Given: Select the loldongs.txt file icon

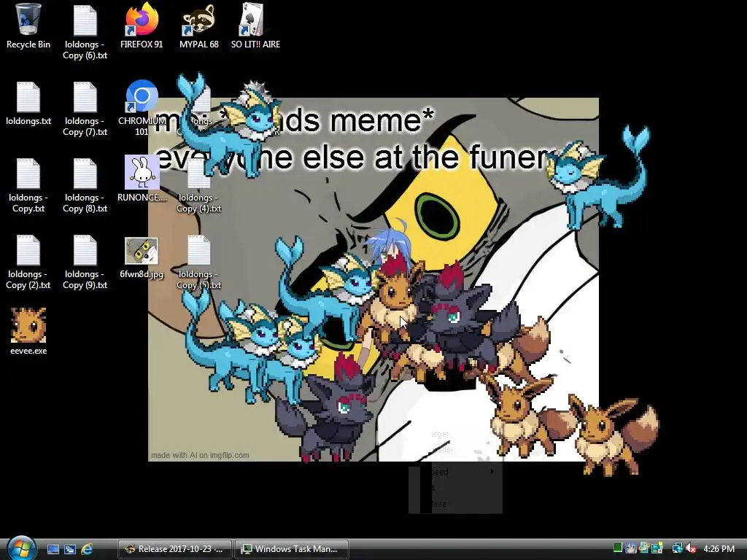Looking at the screenshot, I should pos(28,104).
